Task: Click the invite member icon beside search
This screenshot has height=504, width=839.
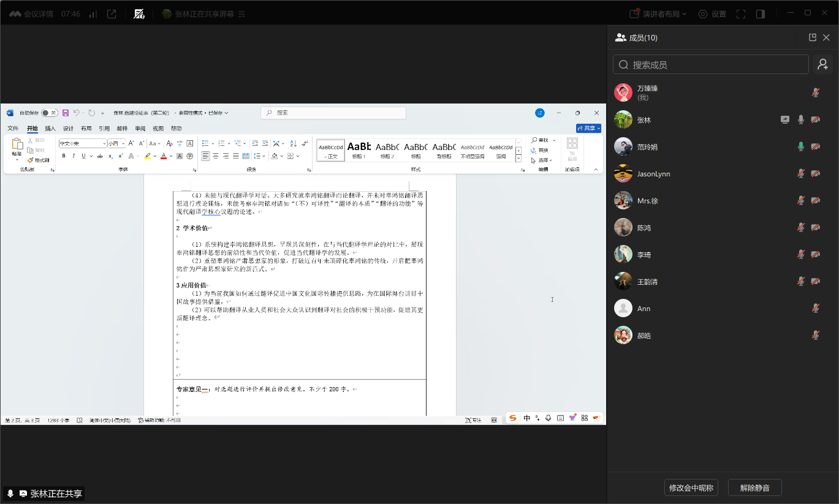Action: point(822,64)
